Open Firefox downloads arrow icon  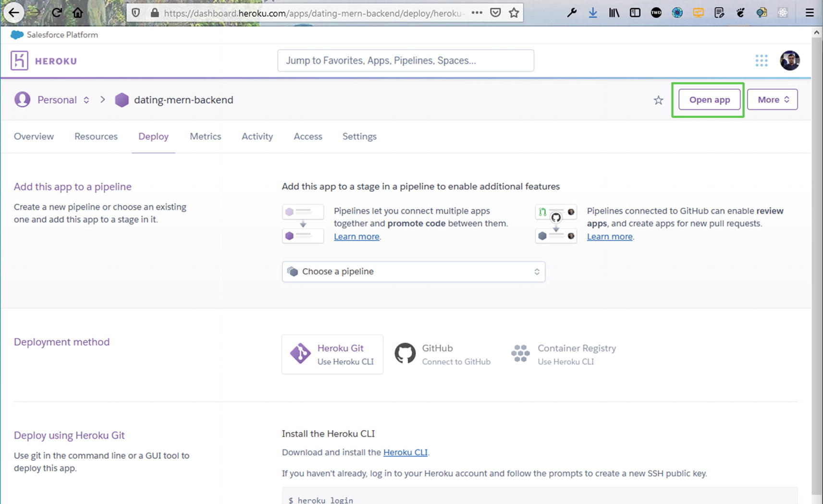point(593,13)
